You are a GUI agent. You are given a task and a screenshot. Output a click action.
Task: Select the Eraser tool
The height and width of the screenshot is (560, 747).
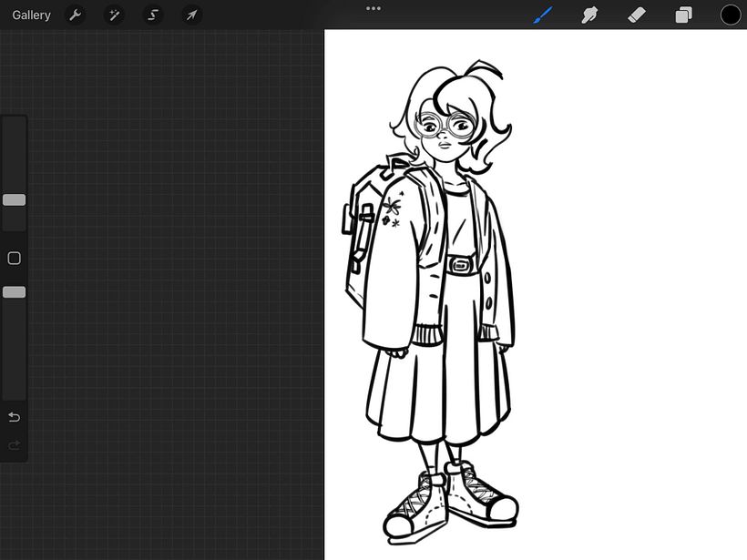point(637,15)
